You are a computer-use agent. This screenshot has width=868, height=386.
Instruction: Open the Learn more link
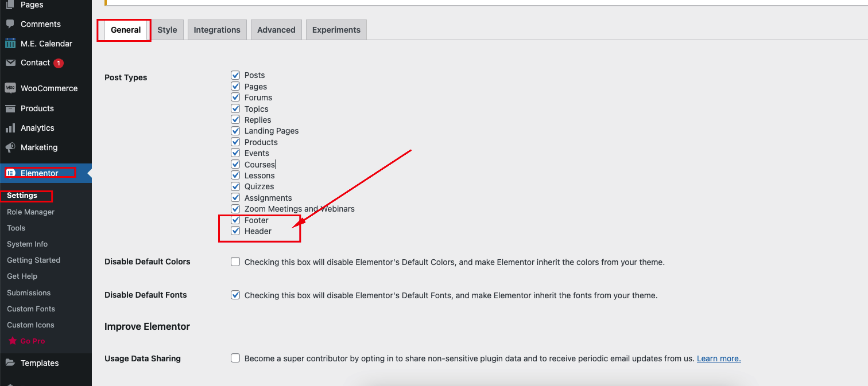pyautogui.click(x=719, y=358)
